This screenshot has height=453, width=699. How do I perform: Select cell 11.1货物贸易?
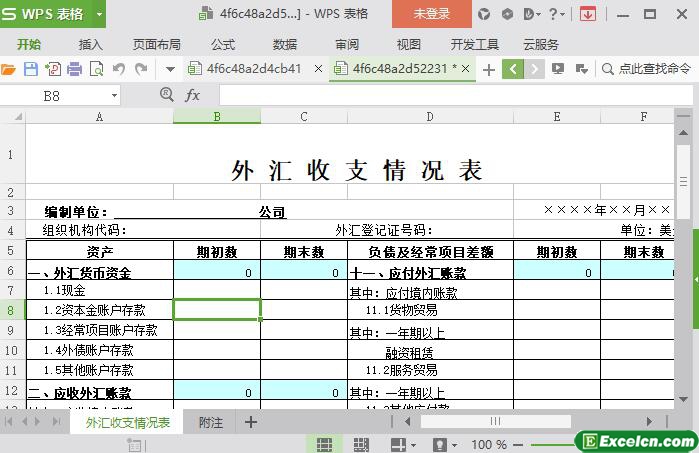tap(430, 310)
